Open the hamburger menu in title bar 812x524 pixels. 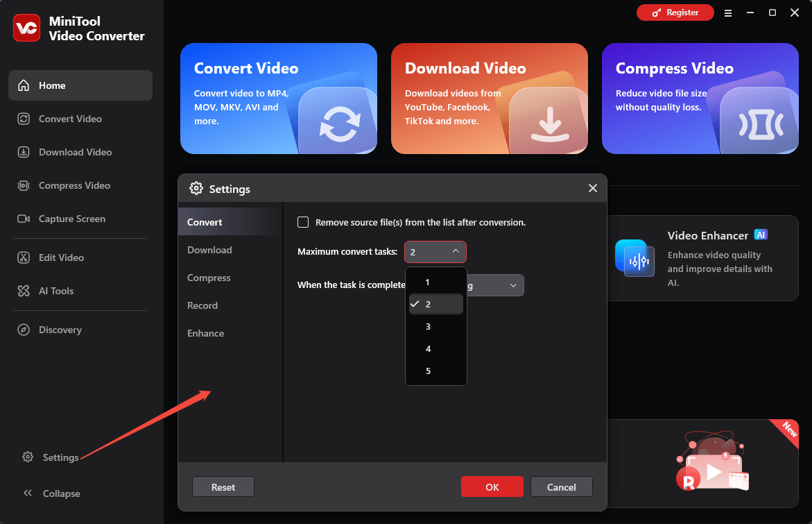coord(728,13)
